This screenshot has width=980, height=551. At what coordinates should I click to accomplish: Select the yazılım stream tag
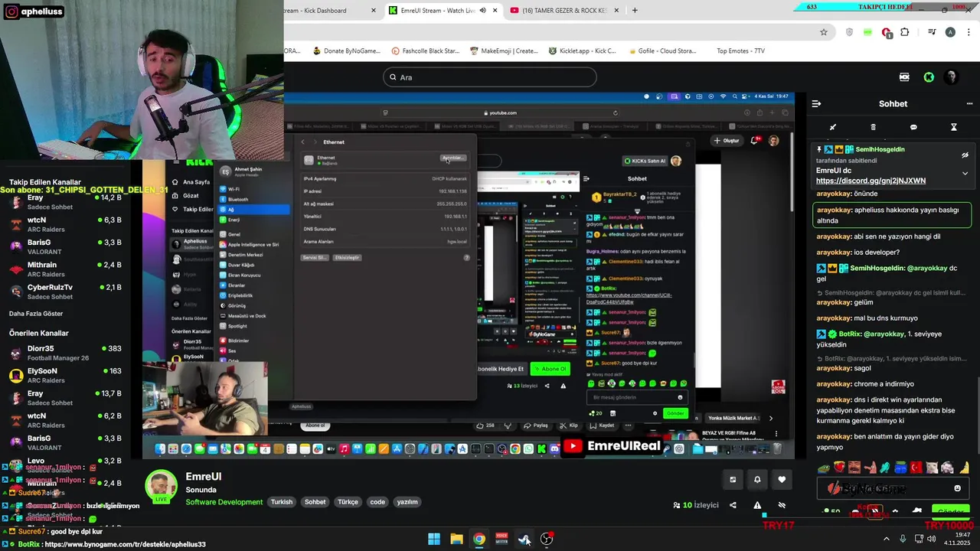pos(407,502)
